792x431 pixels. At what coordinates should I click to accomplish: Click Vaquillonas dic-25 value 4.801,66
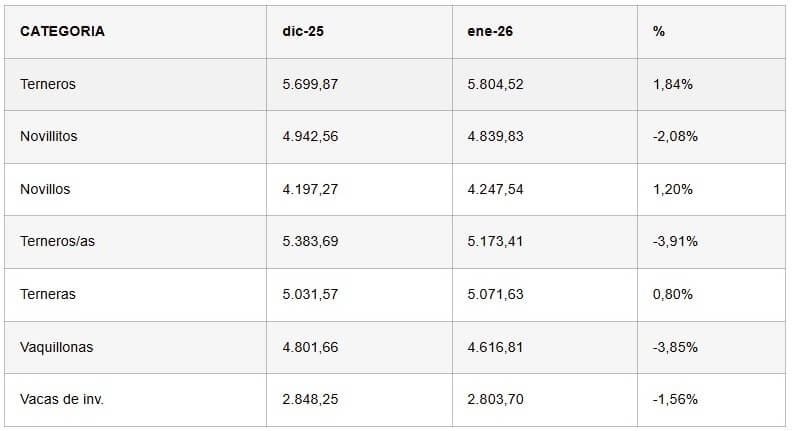pos(310,347)
